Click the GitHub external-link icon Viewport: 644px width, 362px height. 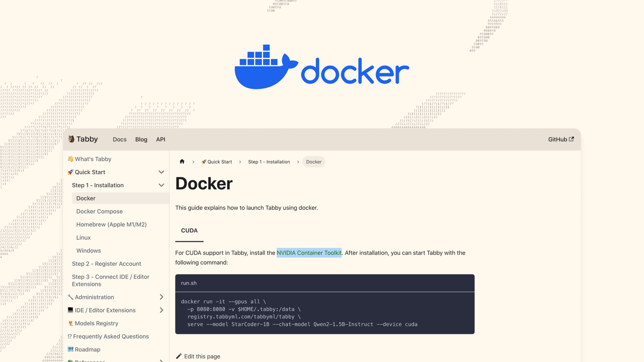pyautogui.click(x=572, y=139)
